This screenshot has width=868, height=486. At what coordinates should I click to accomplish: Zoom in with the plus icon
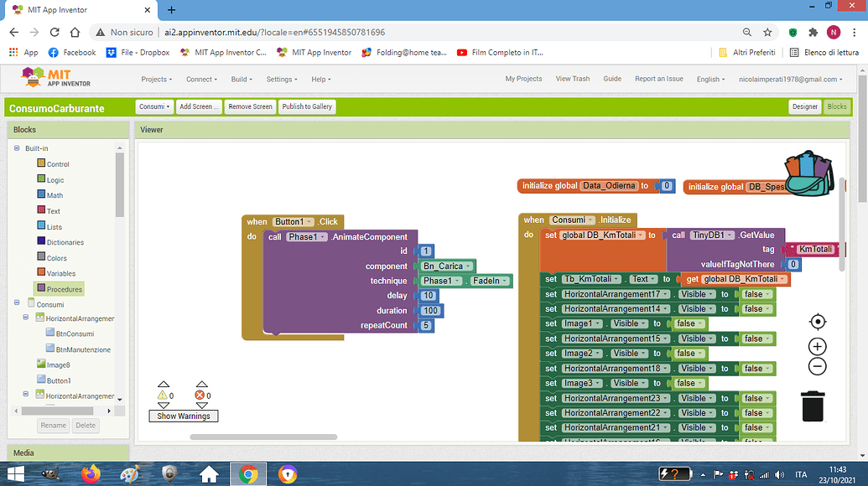(x=817, y=347)
